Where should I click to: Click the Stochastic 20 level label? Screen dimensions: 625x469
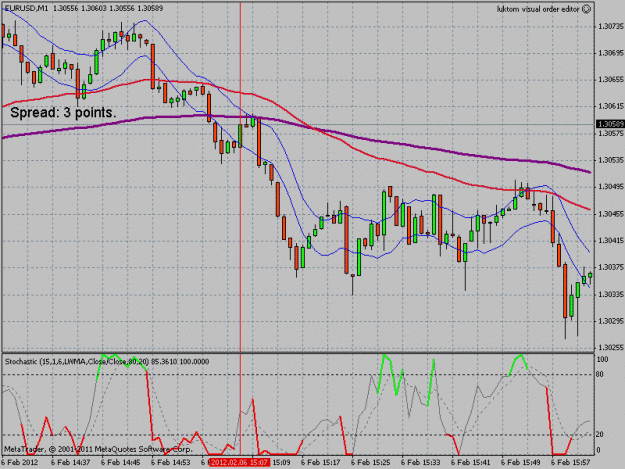pos(600,435)
